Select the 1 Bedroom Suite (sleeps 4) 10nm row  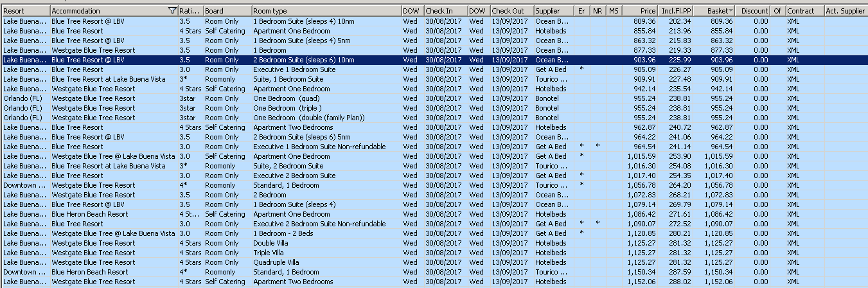coord(434,21)
